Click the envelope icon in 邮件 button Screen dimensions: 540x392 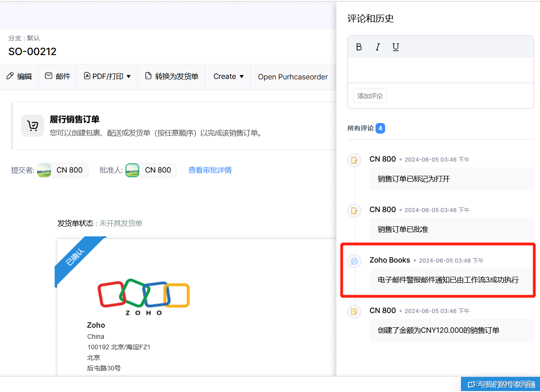(49, 76)
